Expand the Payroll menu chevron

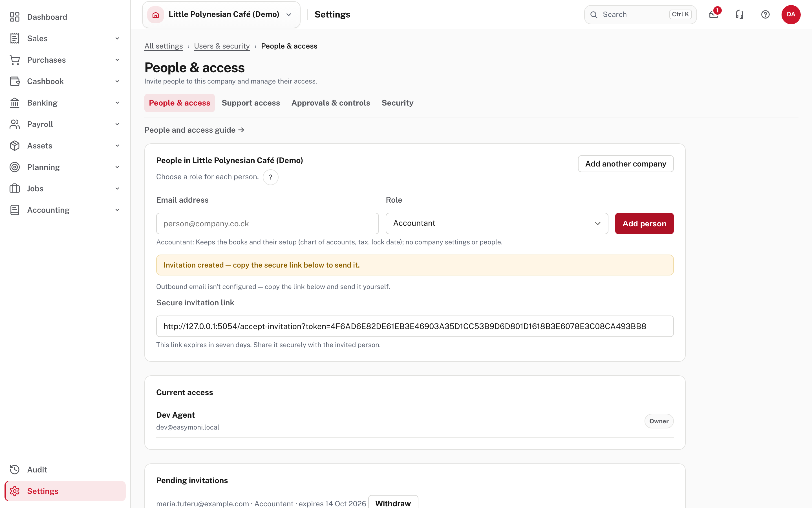[x=118, y=124]
